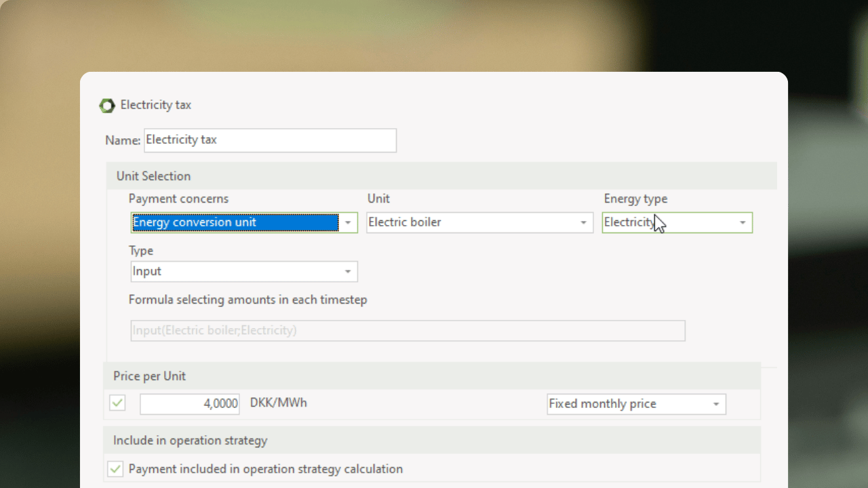The width and height of the screenshot is (868, 488).
Task: Click the green hexagon icon beside Electricity tax title
Action: [x=107, y=106]
